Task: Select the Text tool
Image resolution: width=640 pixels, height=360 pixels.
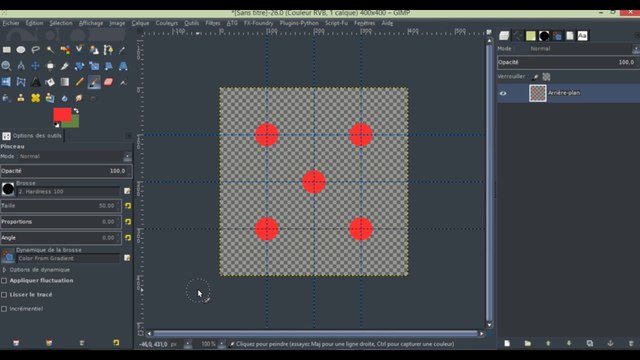Action: click(36, 82)
